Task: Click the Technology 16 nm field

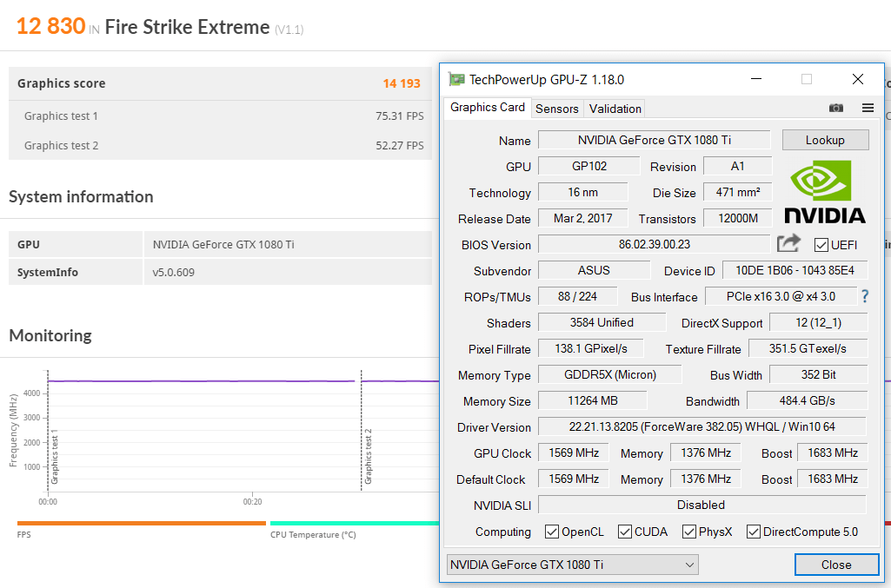Action: tap(583, 193)
